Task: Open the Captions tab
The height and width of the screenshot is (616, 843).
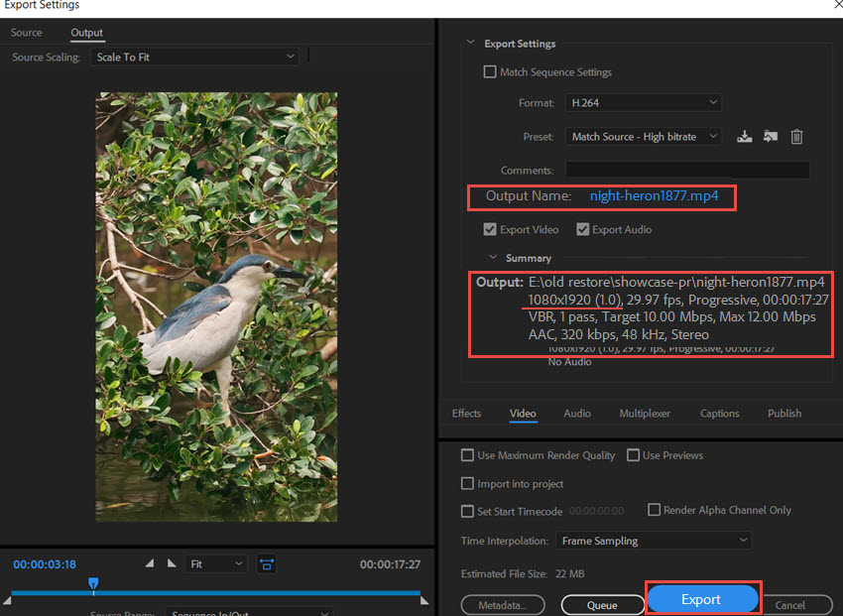Action: [x=719, y=414]
